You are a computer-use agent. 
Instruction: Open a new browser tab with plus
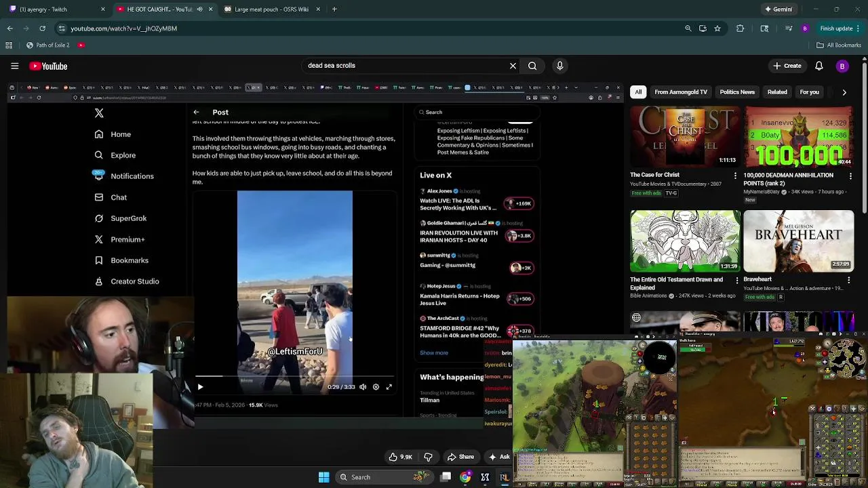tap(334, 9)
